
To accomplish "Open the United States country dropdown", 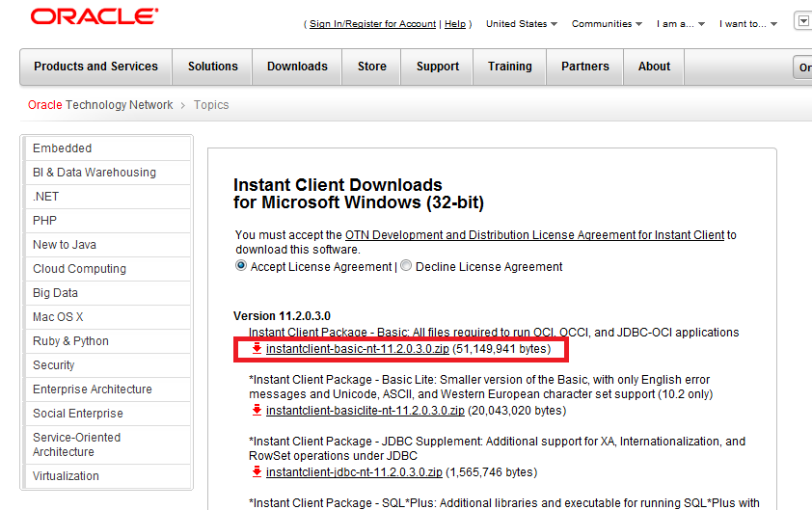I will click(522, 24).
